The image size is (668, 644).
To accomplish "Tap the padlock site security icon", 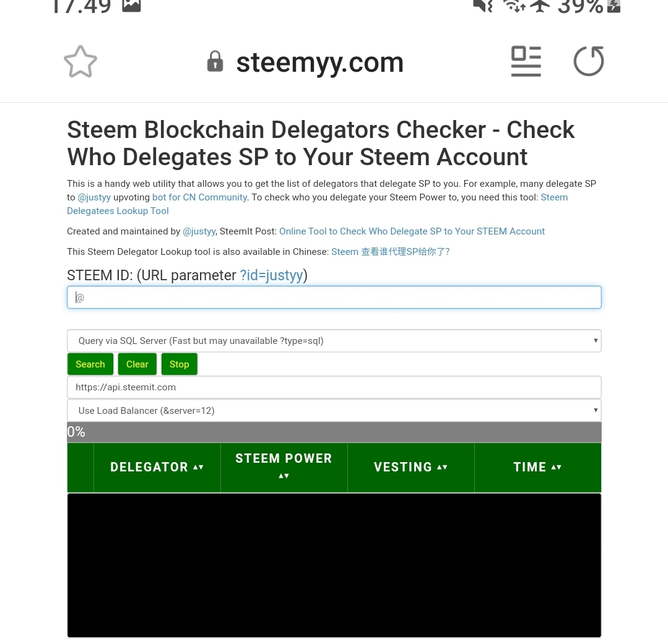I will coord(215,61).
